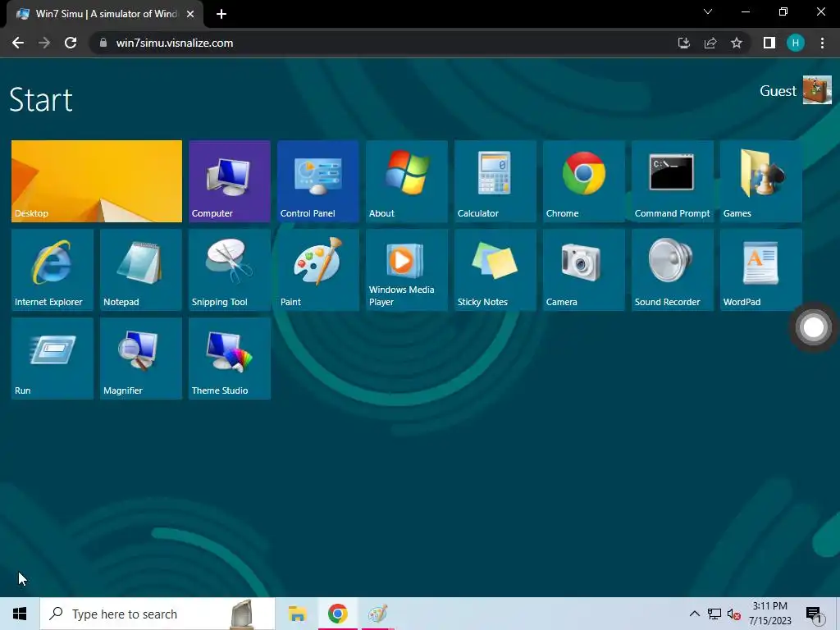Viewport: 840px width, 630px height.
Task: Expand the tab search chevron
Action: pyautogui.click(x=708, y=11)
